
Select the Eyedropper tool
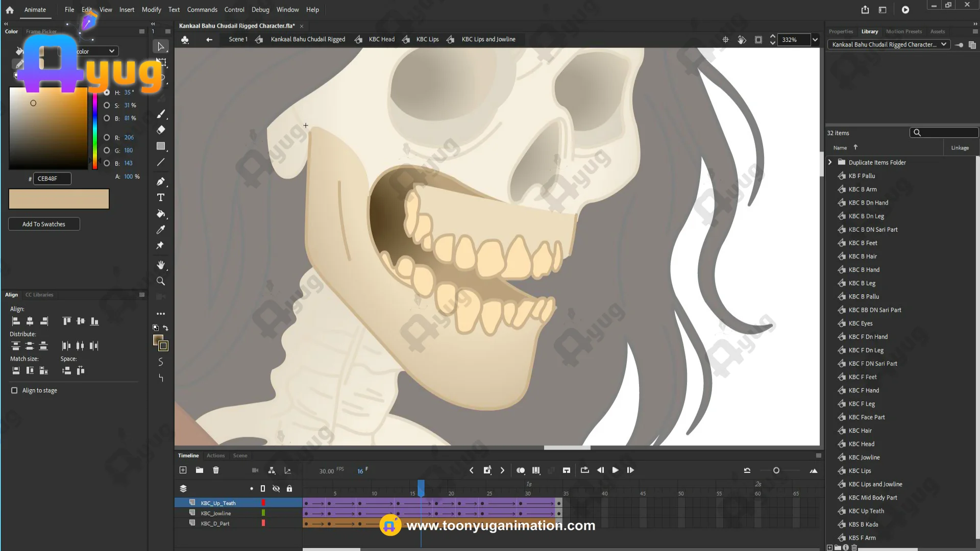(161, 230)
